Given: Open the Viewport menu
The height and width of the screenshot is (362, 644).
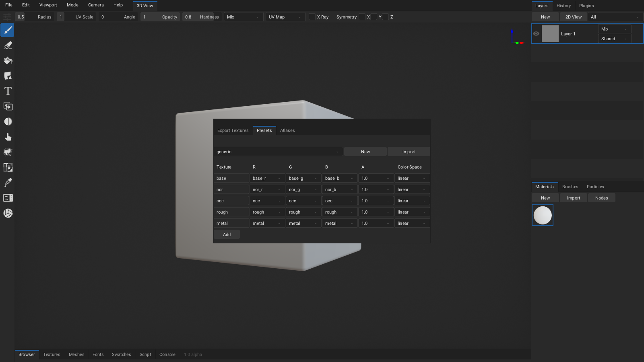Looking at the screenshot, I should 48,5.
